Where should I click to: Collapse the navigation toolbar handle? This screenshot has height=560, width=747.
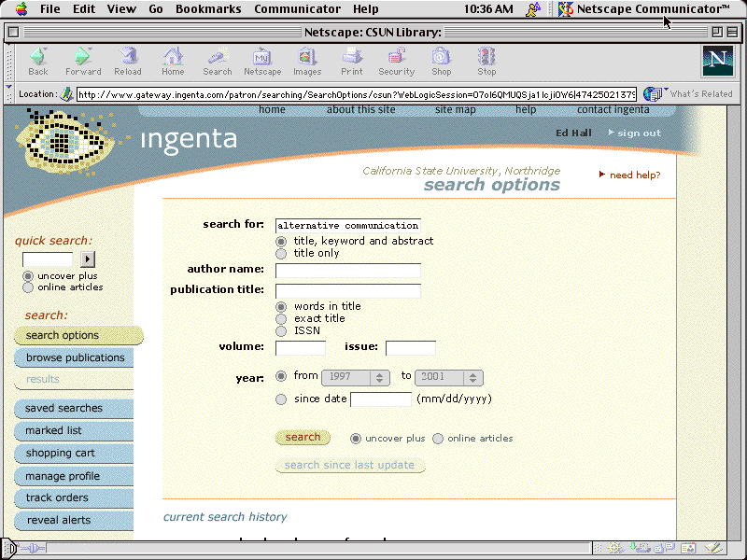click(9, 62)
